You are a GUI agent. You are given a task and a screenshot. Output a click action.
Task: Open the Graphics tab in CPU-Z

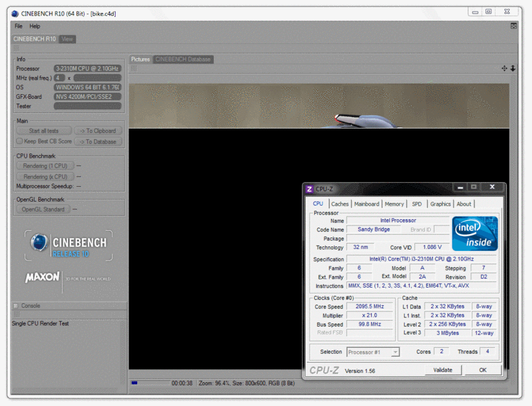point(440,204)
